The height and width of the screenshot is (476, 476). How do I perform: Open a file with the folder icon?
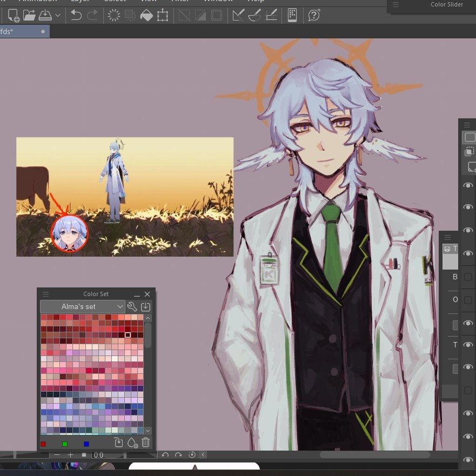pyautogui.click(x=29, y=15)
